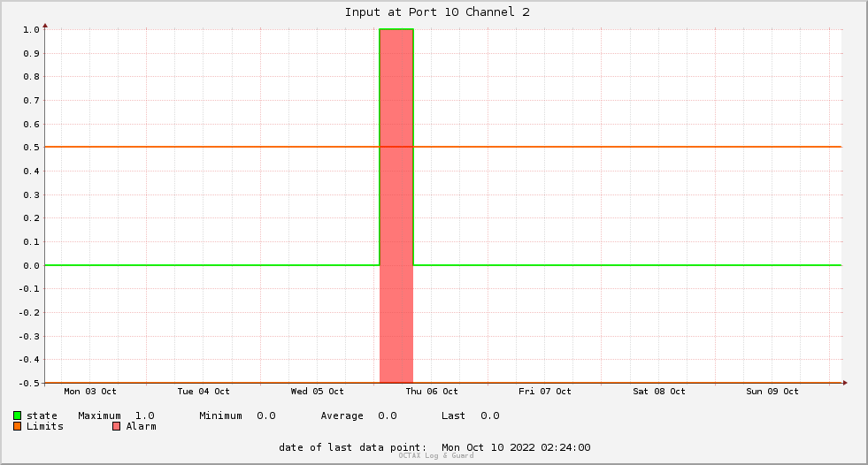The height and width of the screenshot is (465, 868).
Task: Click the 'state' legend label
Action: tap(42, 415)
